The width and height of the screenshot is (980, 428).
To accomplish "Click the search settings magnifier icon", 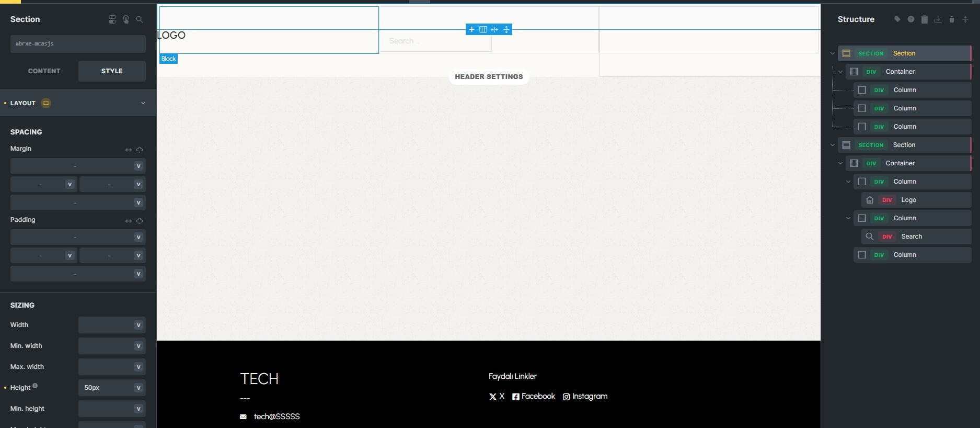I will pos(140,19).
